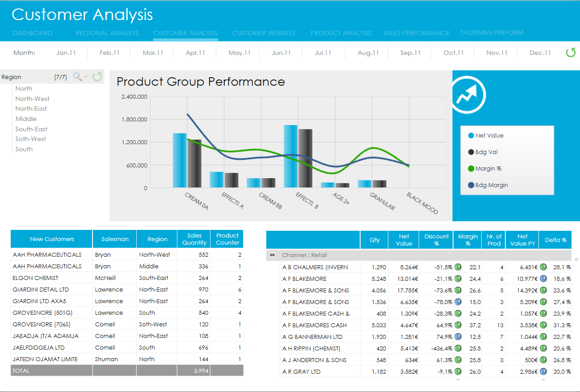Click the Margin % legend swatch

tap(471, 168)
